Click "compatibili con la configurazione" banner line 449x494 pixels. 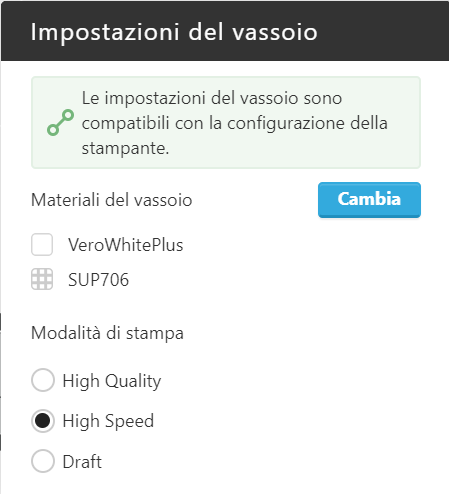coord(214,123)
